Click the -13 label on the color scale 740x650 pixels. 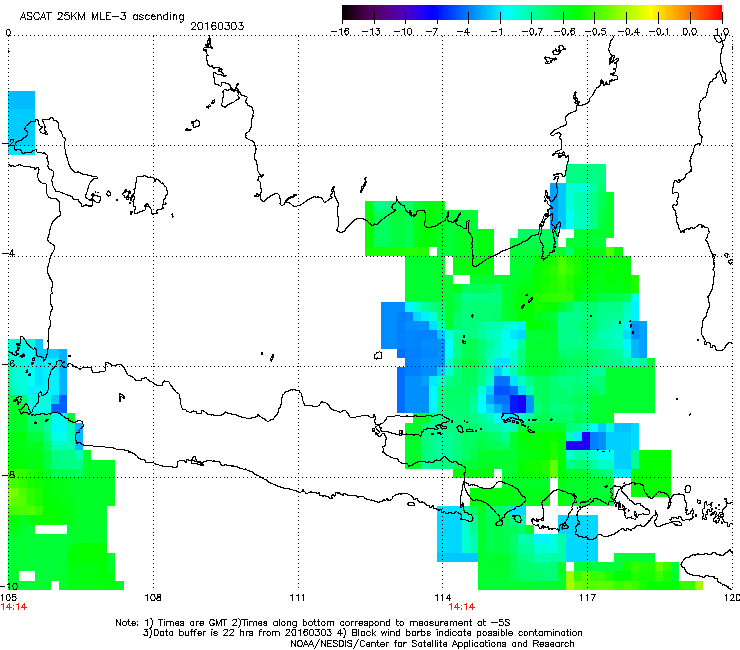(x=371, y=32)
